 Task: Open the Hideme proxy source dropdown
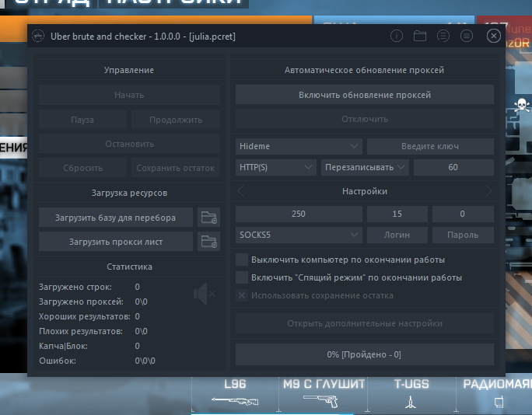(299, 146)
